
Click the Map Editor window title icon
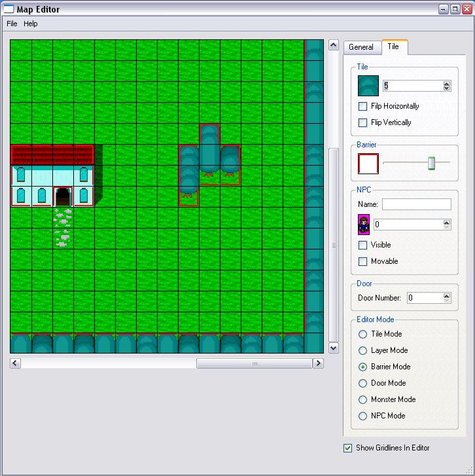pyautogui.click(x=9, y=9)
